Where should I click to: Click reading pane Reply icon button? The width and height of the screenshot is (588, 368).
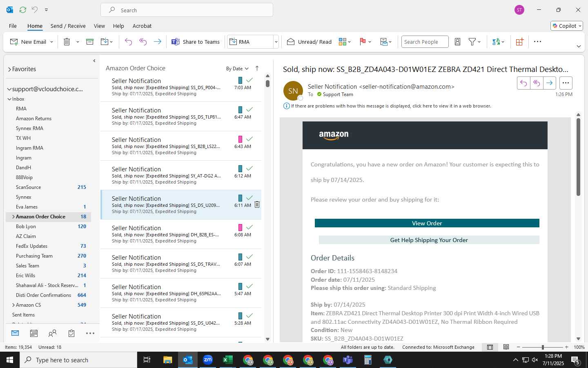pos(523,83)
